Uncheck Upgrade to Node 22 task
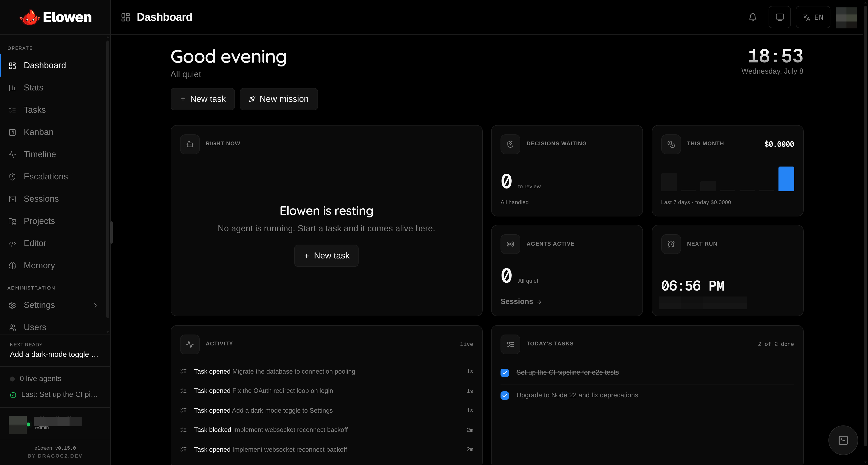Image resolution: width=868 pixels, height=465 pixels. (504, 395)
